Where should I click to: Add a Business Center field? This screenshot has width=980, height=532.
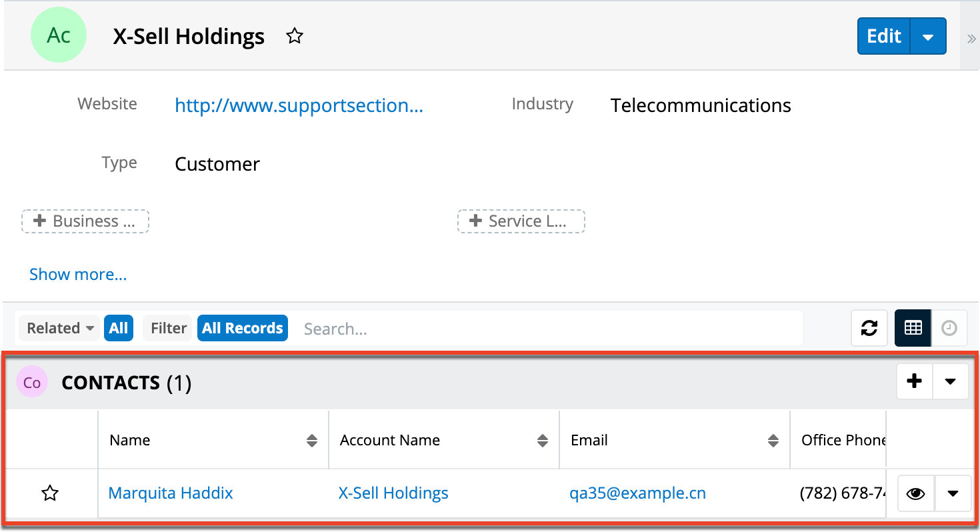[85, 221]
